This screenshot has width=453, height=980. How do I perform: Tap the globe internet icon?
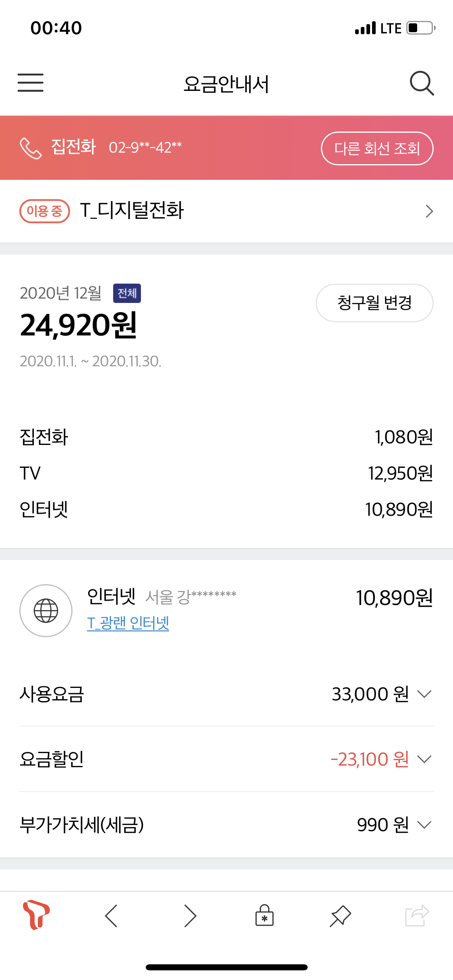(46, 610)
